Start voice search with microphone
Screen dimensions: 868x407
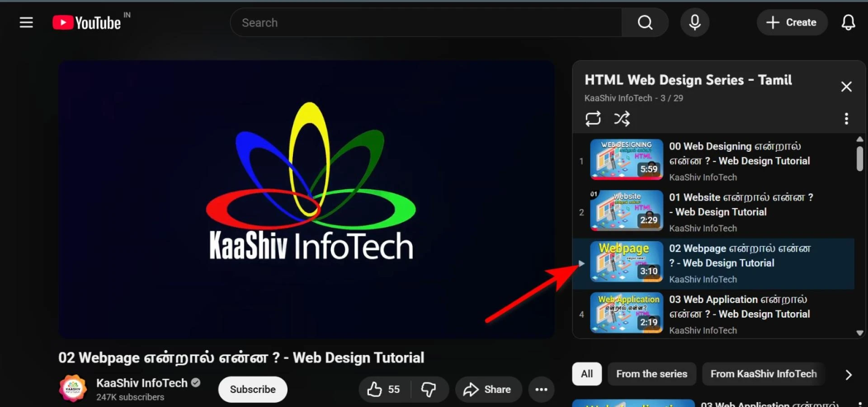695,23
